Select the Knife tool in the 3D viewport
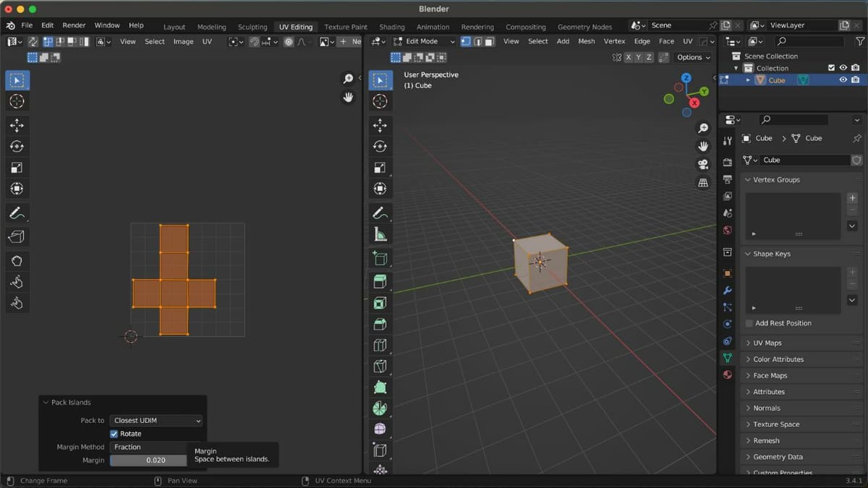Viewport: 868px width, 488px height. point(380,367)
